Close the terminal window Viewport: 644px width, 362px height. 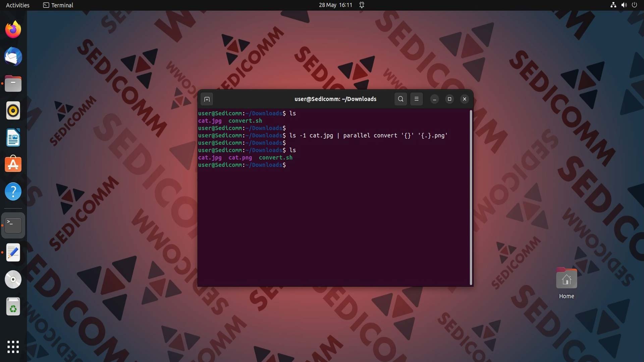[465, 99]
